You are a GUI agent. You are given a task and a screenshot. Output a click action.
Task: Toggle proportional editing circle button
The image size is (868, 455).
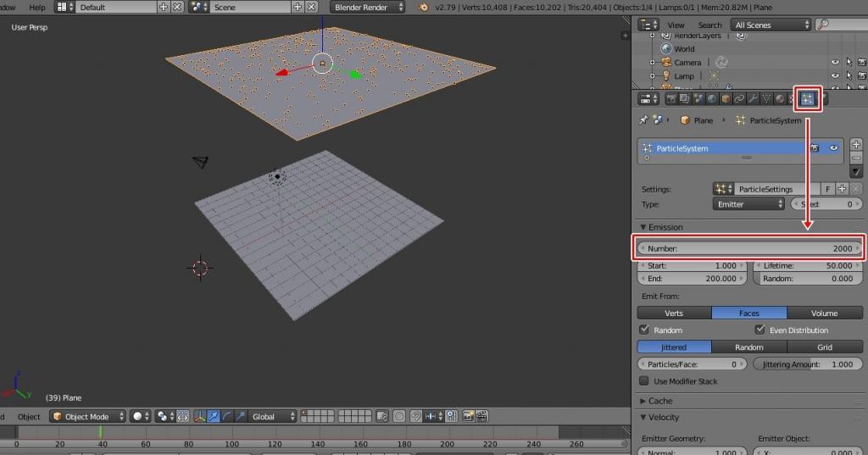point(399,416)
